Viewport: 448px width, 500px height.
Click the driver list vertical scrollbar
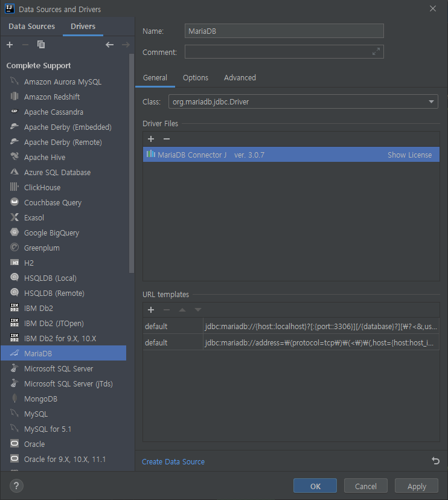[132, 163]
